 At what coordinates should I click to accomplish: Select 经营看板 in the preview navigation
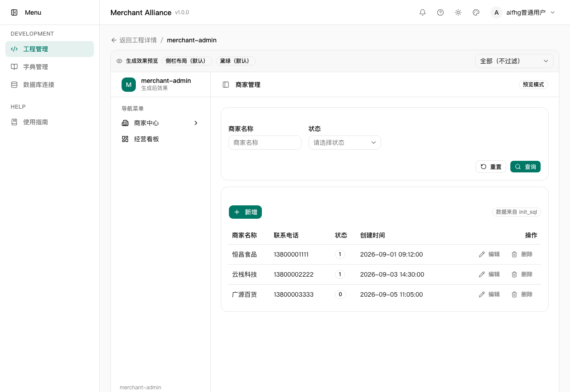click(160, 139)
